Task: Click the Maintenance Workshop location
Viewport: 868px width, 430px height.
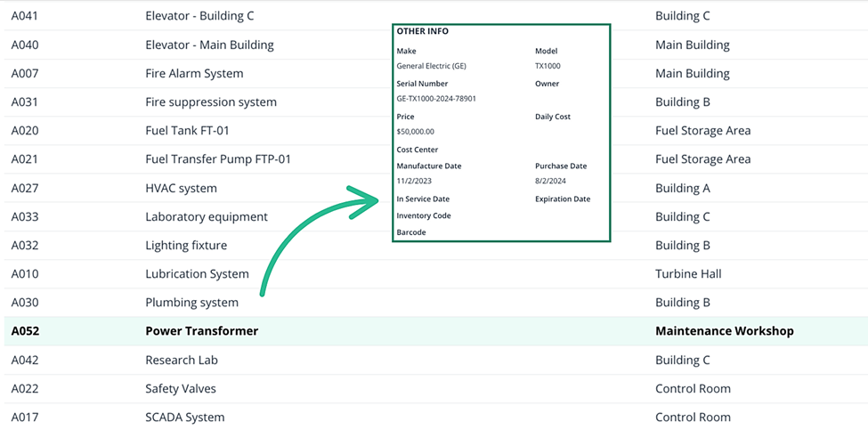Action: click(724, 331)
